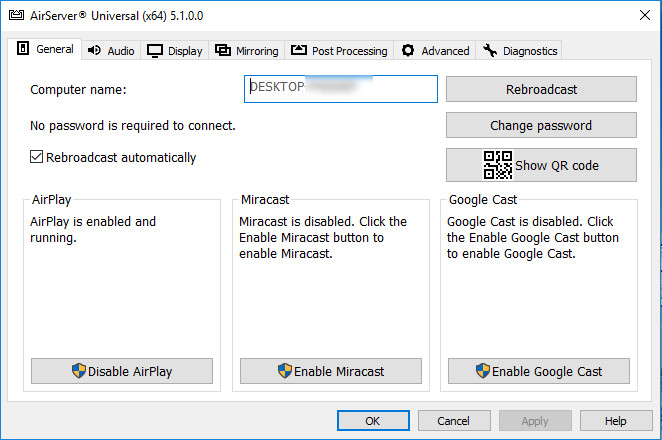Viewport: 662px width, 440px height.
Task: Click the 'Miracast is disabled' description text
Action: [323, 237]
